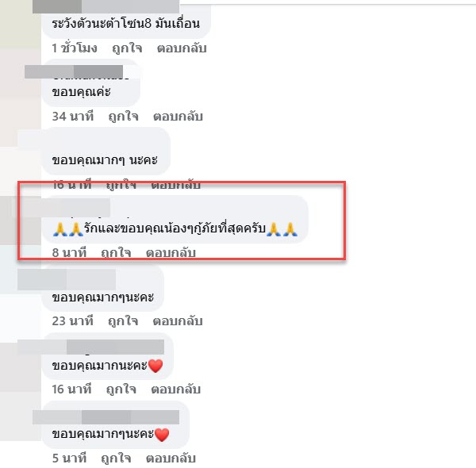The image size is (476, 468).
Task: Reply to the 23 นาที comment
Action: pyautogui.click(x=178, y=320)
